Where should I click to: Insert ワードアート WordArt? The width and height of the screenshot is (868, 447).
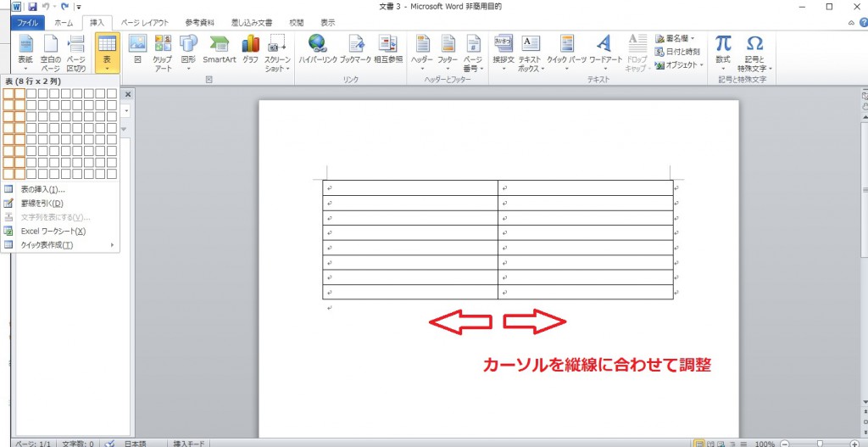[x=605, y=53]
